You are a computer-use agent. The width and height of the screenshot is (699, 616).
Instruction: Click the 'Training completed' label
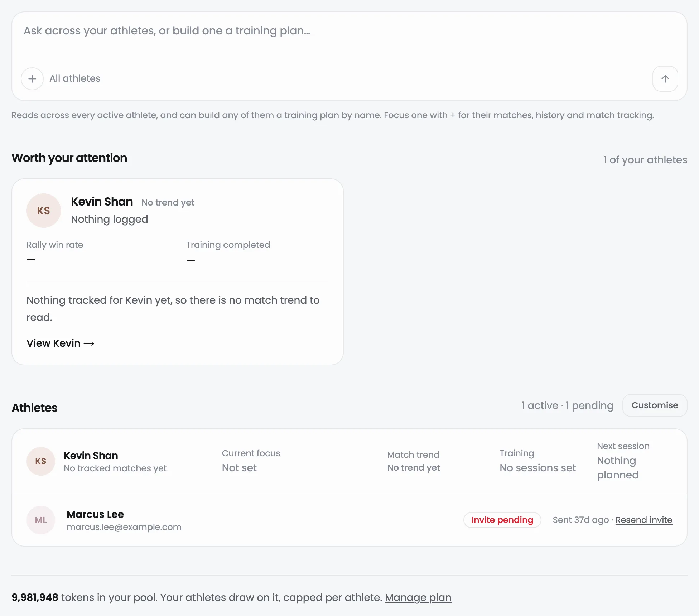pos(228,245)
